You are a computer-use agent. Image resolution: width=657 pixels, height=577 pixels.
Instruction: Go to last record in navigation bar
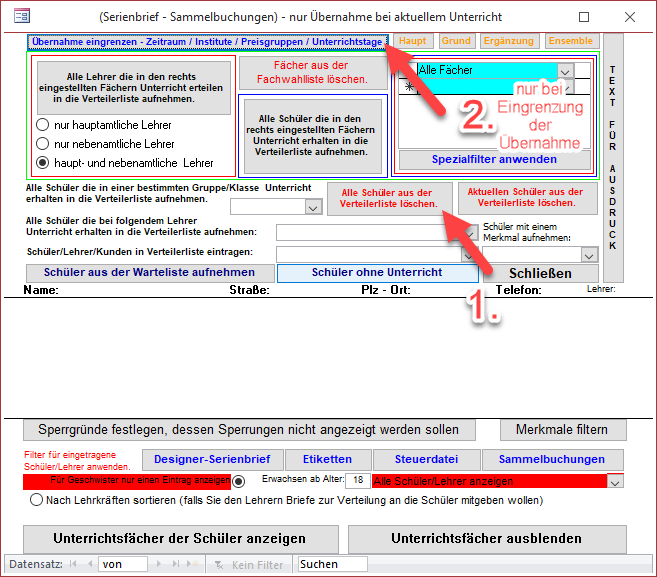pos(176,564)
